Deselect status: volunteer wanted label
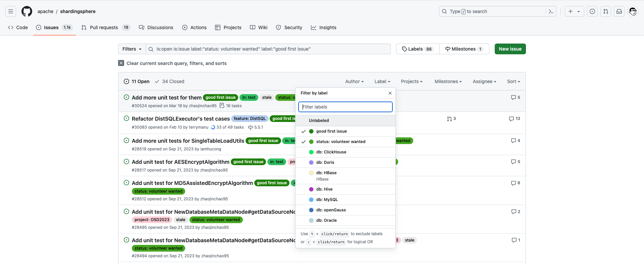Viewport: 644px width, 264px height. [345, 142]
